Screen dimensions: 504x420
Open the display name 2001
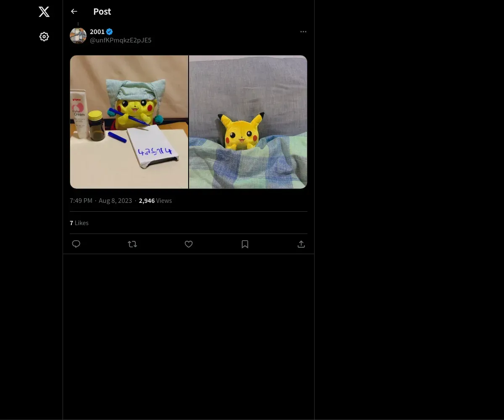[x=97, y=31]
